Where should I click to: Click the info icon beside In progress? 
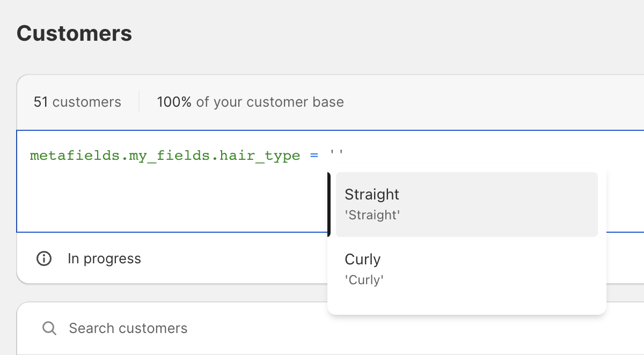[43, 259]
